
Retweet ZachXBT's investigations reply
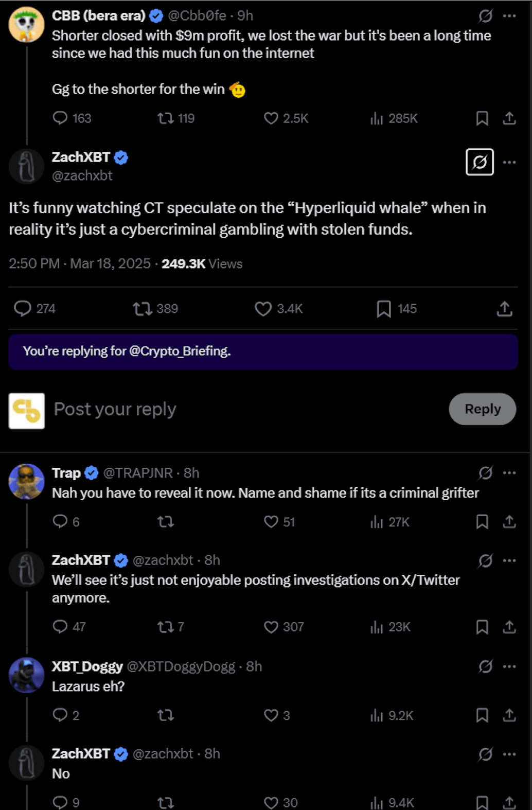[166, 627]
